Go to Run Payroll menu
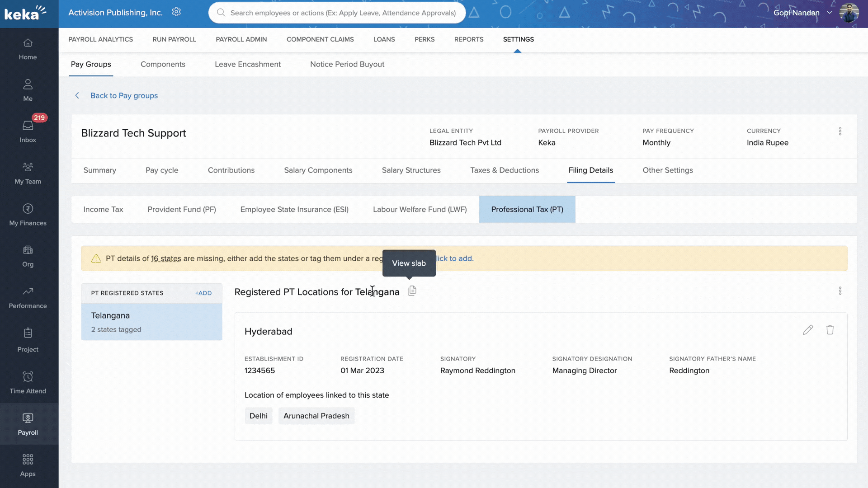The image size is (868, 488). (x=174, y=39)
